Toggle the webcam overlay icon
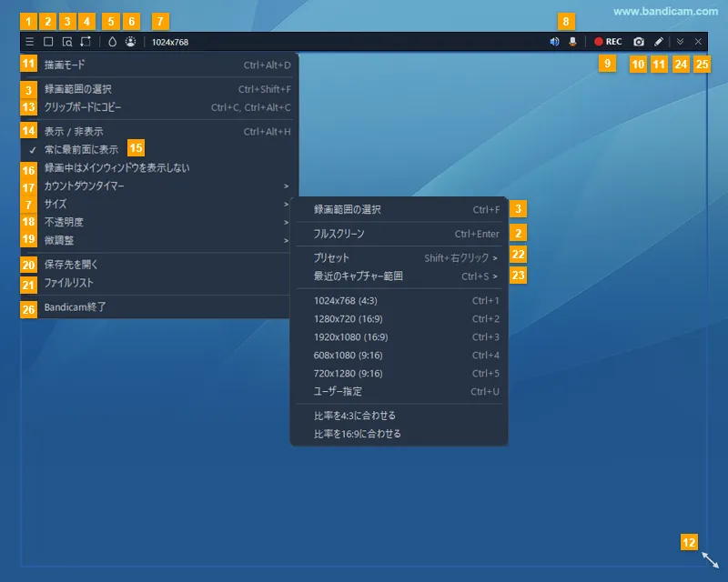The height and width of the screenshot is (582, 728). (131, 42)
